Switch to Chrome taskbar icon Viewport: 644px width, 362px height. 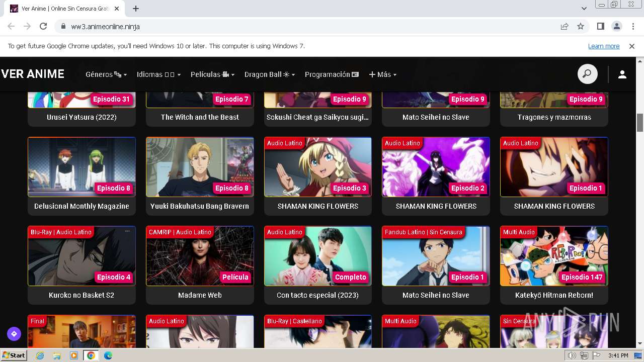(x=91, y=355)
